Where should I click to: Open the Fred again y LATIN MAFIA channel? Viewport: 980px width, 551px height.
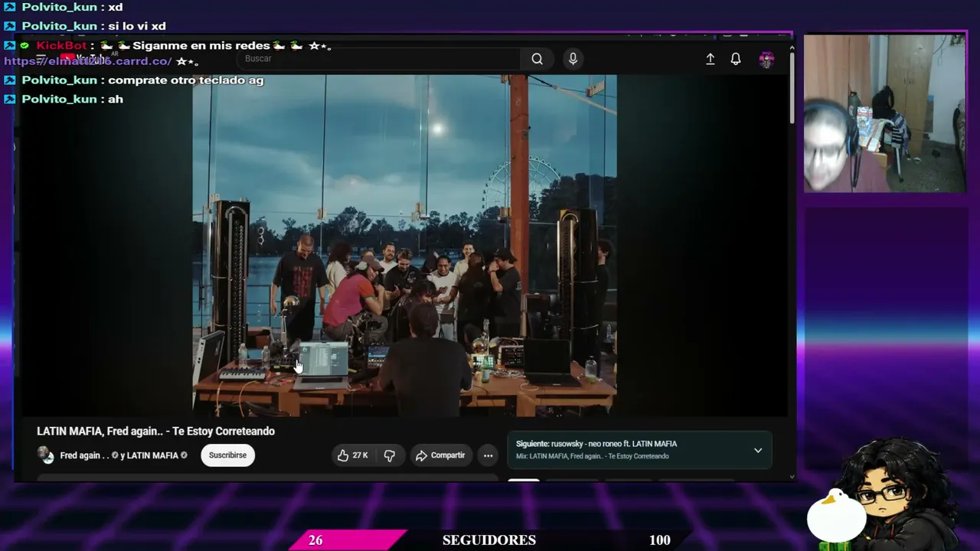(x=123, y=455)
